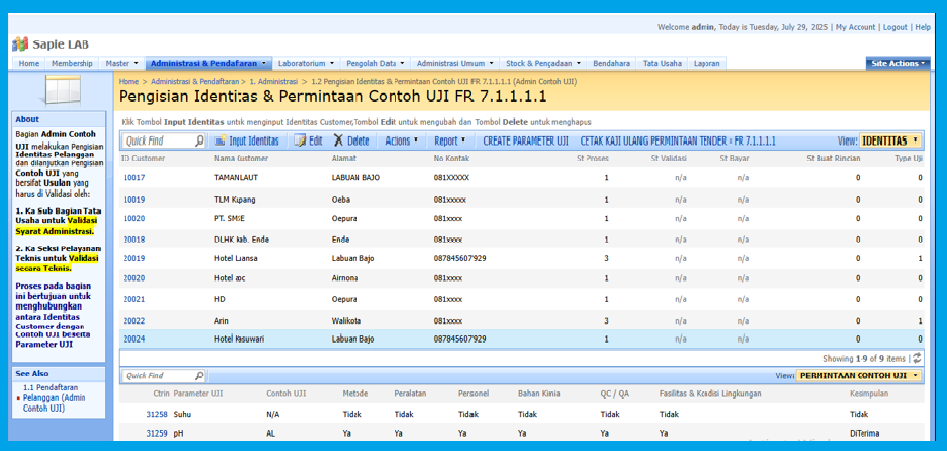Open the Actions dropdown menu
This screenshot has width=947, height=451.
click(x=402, y=141)
